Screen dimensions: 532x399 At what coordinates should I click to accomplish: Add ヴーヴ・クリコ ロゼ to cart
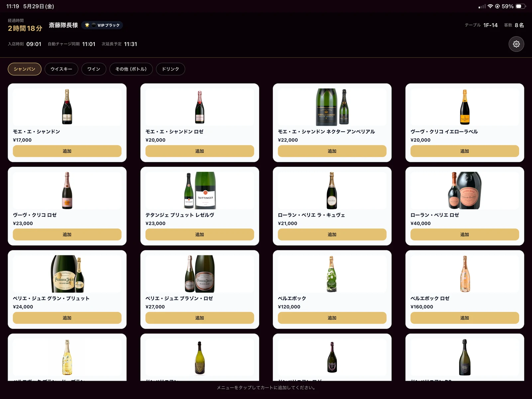67,234
